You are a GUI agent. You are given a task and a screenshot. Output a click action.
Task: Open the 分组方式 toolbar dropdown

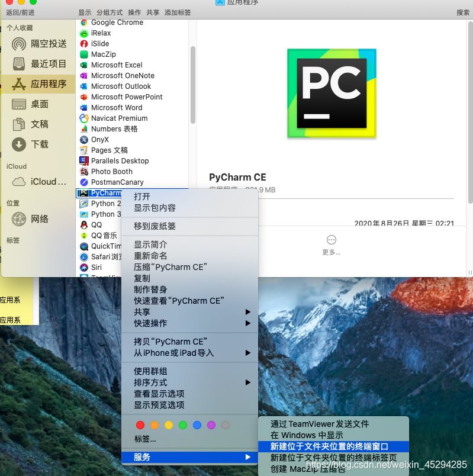(110, 12)
